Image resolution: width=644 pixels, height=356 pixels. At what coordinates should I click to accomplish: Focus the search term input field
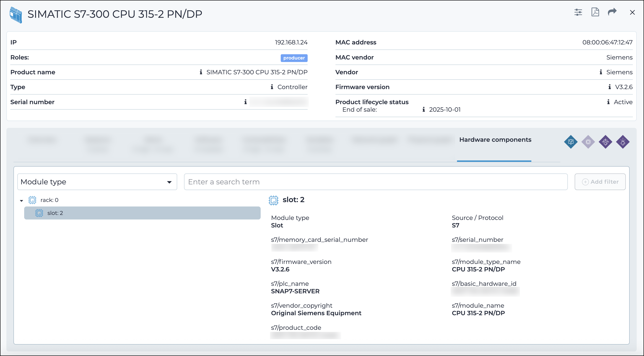tap(376, 182)
